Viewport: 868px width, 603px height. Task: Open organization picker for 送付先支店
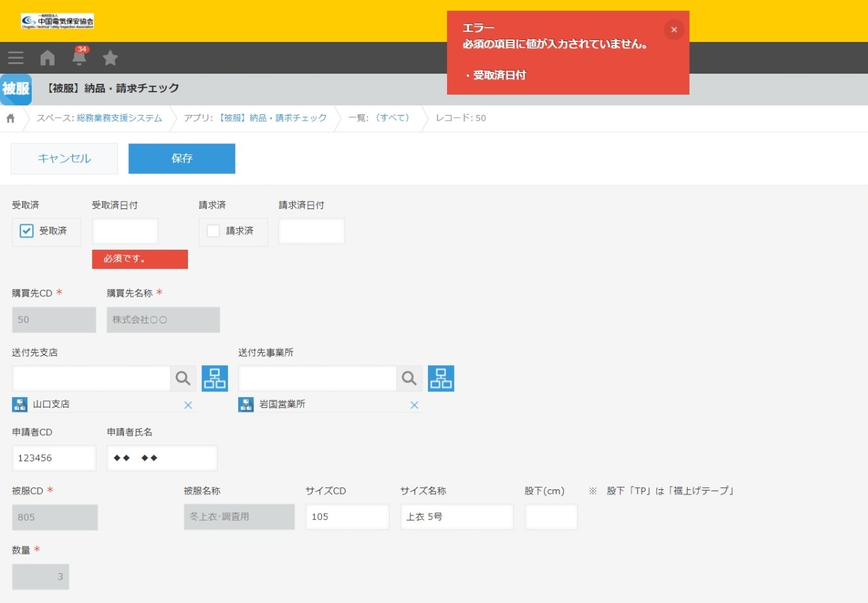(215, 379)
